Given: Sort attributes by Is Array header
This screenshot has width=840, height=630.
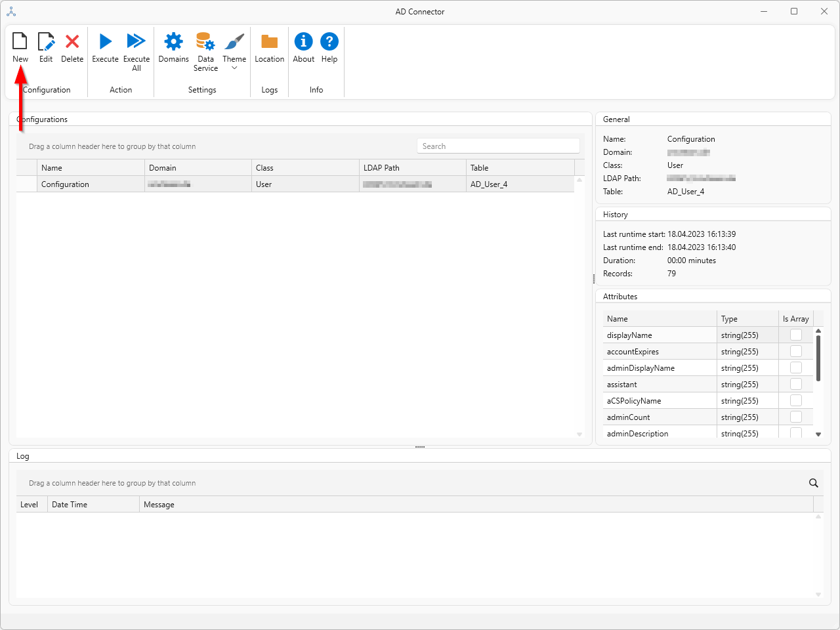Looking at the screenshot, I should coord(796,319).
